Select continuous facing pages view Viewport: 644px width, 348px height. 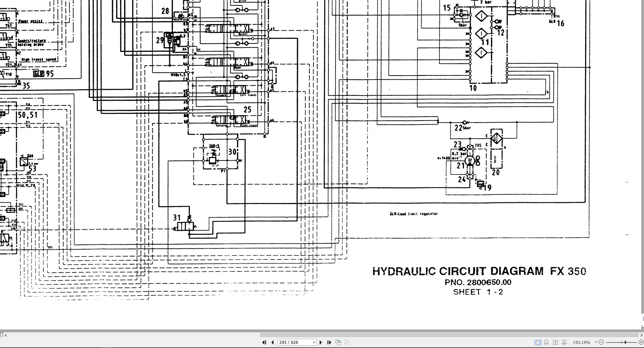(x=564, y=342)
